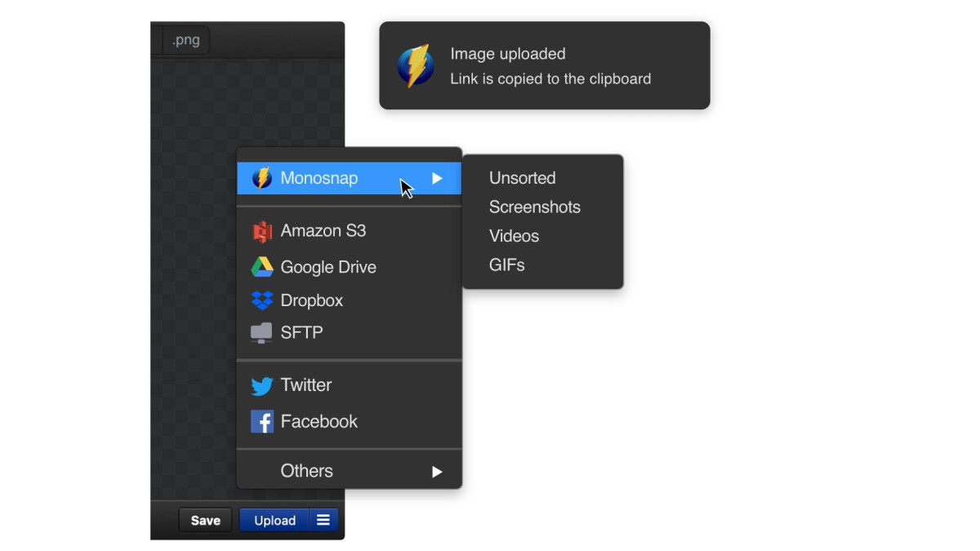Click the SFTP folder icon
Screen dimensions: 980x551
click(x=261, y=332)
